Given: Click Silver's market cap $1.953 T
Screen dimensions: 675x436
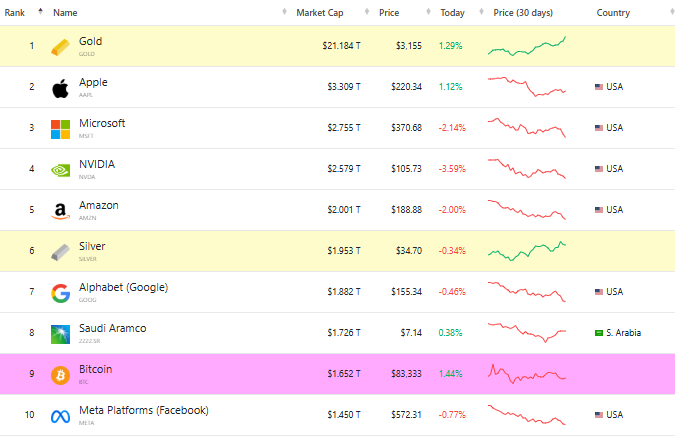Looking at the screenshot, I should pos(344,250).
